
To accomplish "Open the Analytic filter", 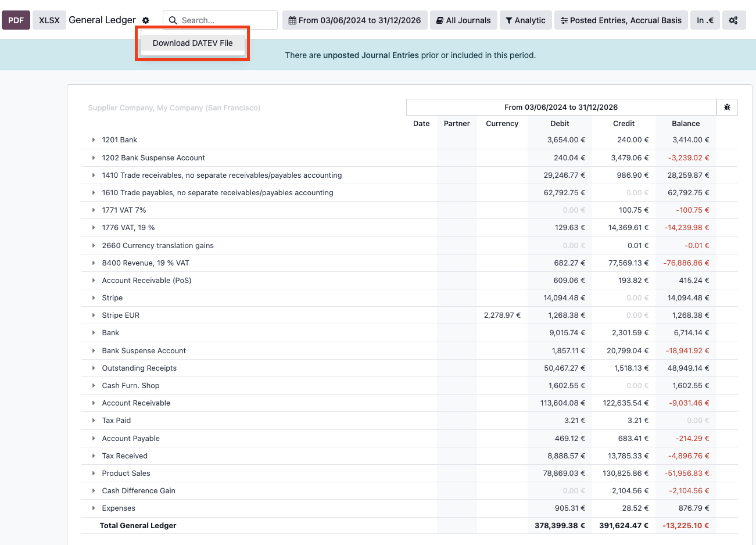I will (x=525, y=20).
